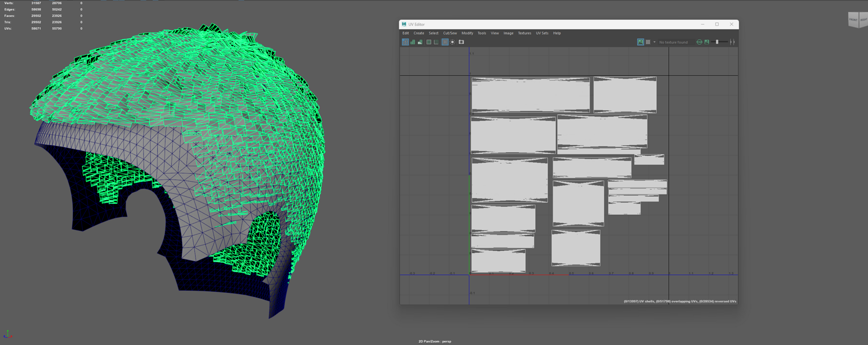Screen dimensions: 868x345
Task: Select the top-right UV shell island
Action: point(625,95)
